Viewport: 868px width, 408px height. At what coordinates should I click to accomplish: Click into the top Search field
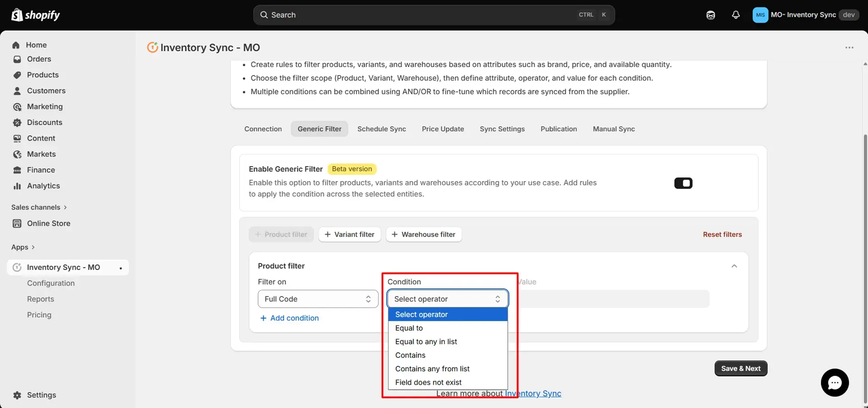pyautogui.click(x=434, y=15)
